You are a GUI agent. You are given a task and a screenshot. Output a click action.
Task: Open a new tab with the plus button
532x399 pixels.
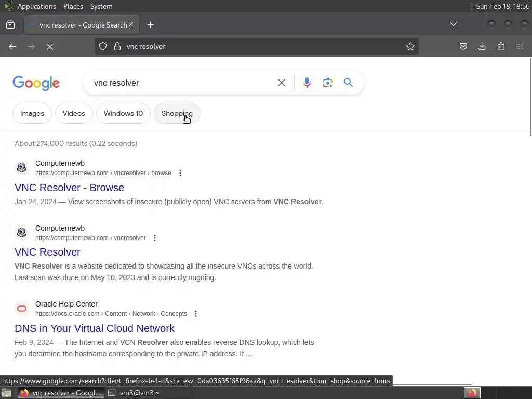tap(150, 25)
